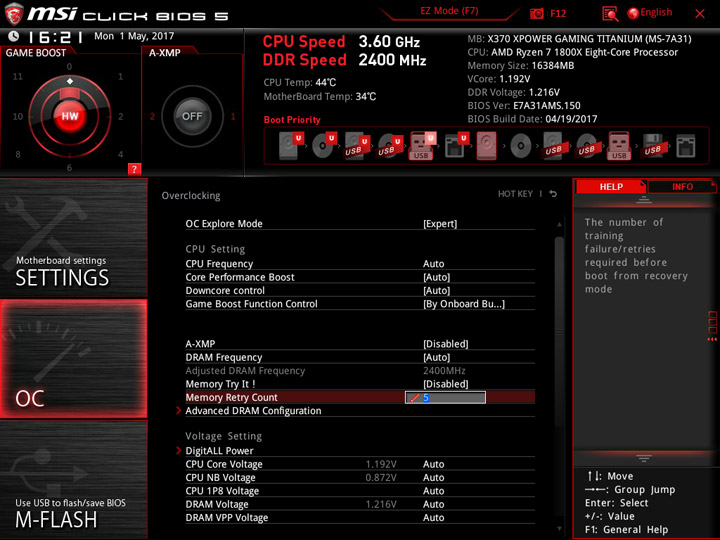720x540 pixels.
Task: Click the DRAM VPP Voltage Auto value
Action: click(433, 517)
